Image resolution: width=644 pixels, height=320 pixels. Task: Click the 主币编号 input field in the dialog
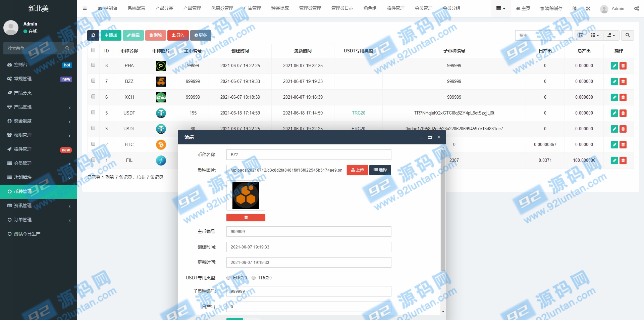pyautogui.click(x=309, y=232)
